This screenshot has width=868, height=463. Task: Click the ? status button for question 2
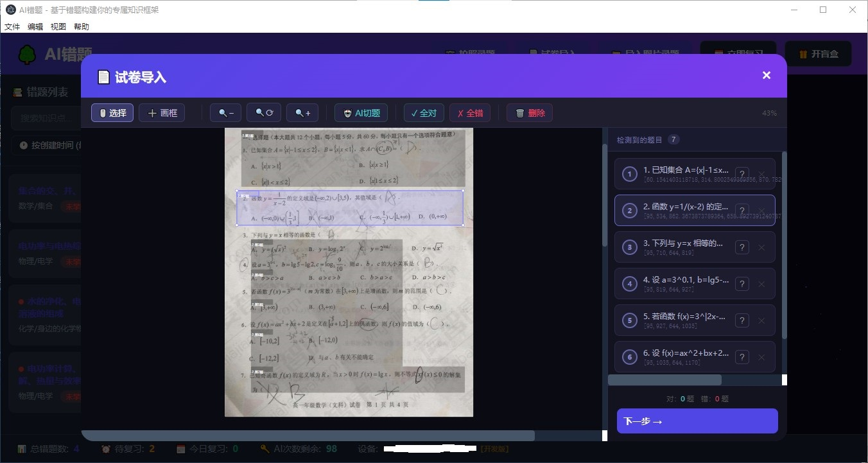click(742, 211)
